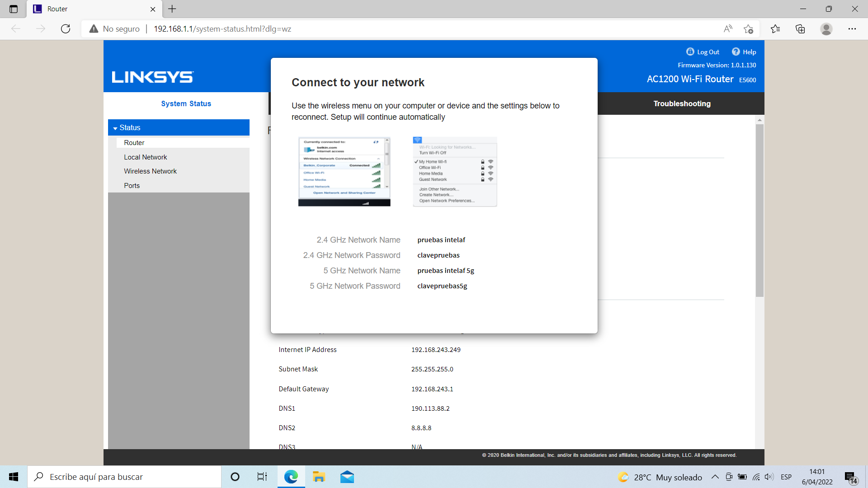This screenshot has height=488, width=868.
Task: Click the Linksys logo
Action: click(x=153, y=77)
